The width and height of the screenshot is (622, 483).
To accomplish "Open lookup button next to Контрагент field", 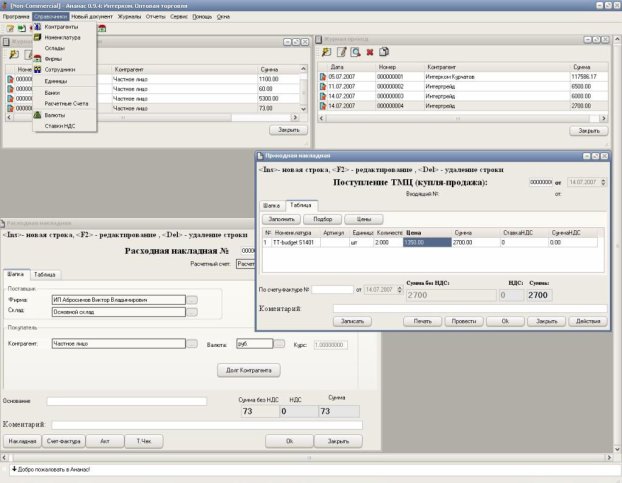I will 192,343.
